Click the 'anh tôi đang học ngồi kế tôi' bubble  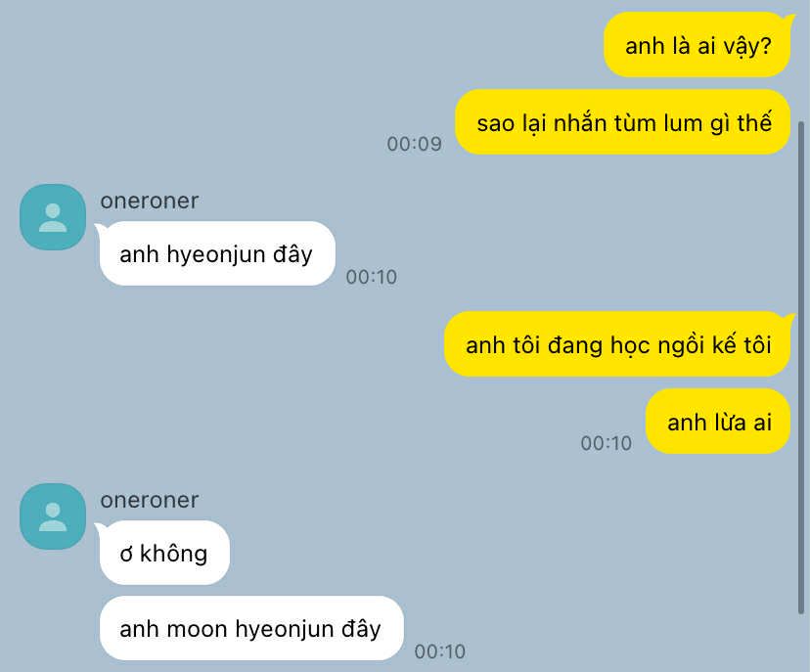pyautogui.click(x=618, y=344)
